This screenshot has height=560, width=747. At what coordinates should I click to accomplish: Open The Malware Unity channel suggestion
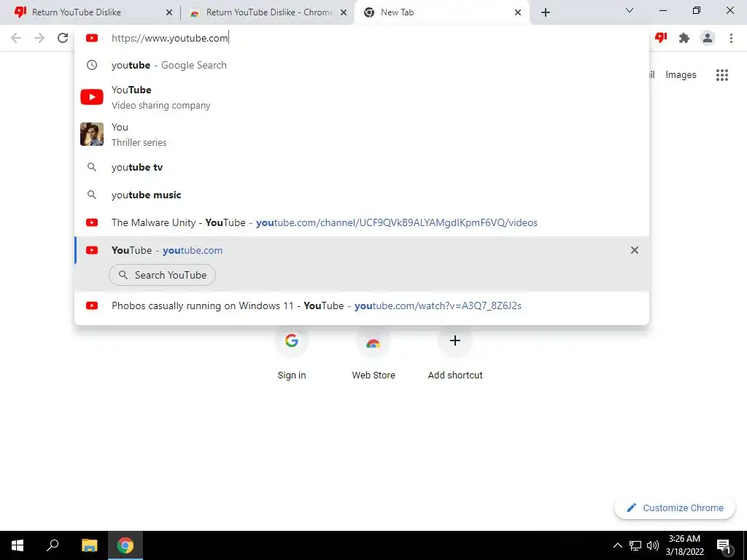coord(362,222)
